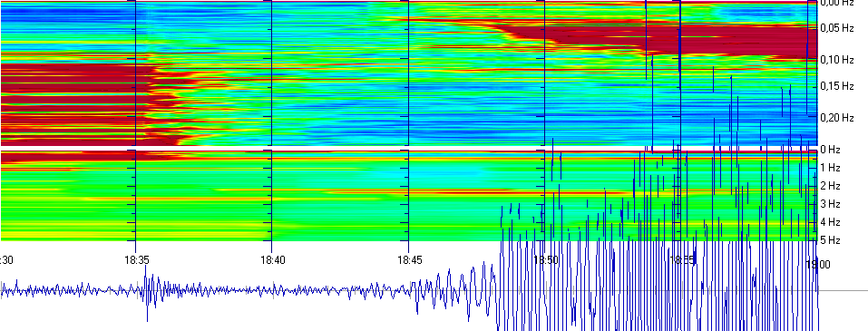Select the 0,10 Hz frequency label
Image resolution: width=868 pixels, height=331 pixels.
pos(837,60)
